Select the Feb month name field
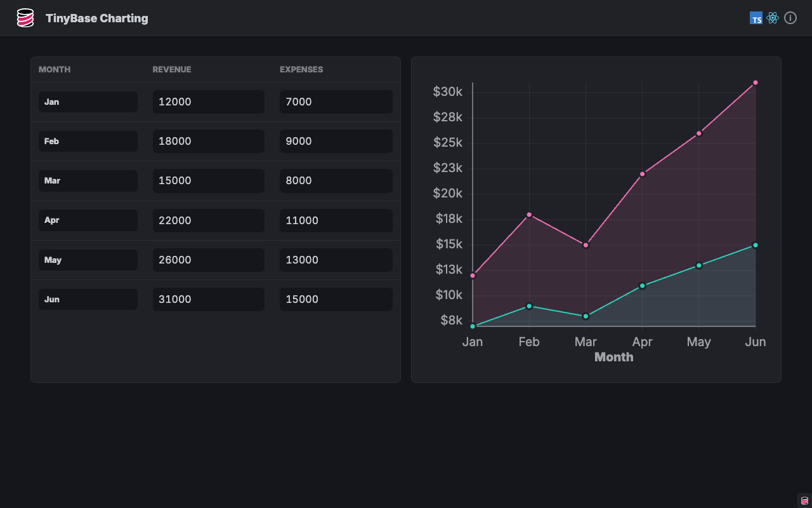The height and width of the screenshot is (508, 812). click(x=88, y=141)
